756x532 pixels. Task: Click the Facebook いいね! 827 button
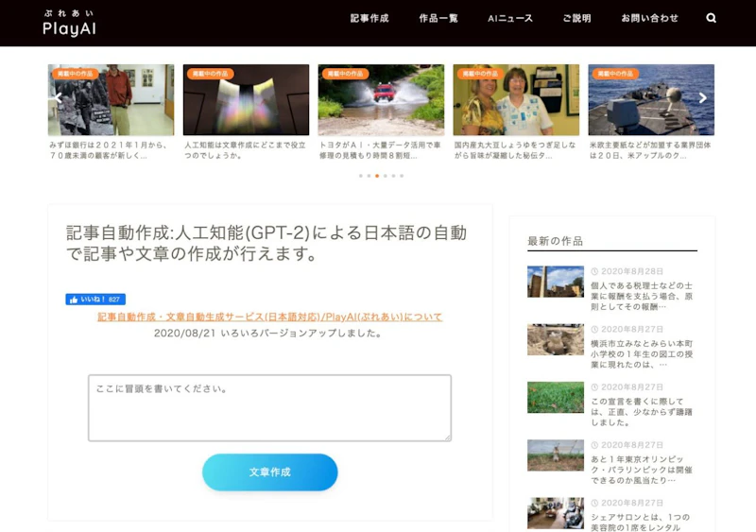click(x=95, y=299)
